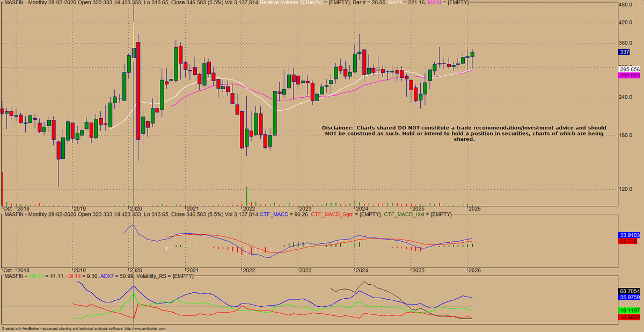Click the green 19.1197 +DI value label
644x332 pixels.
(630, 311)
